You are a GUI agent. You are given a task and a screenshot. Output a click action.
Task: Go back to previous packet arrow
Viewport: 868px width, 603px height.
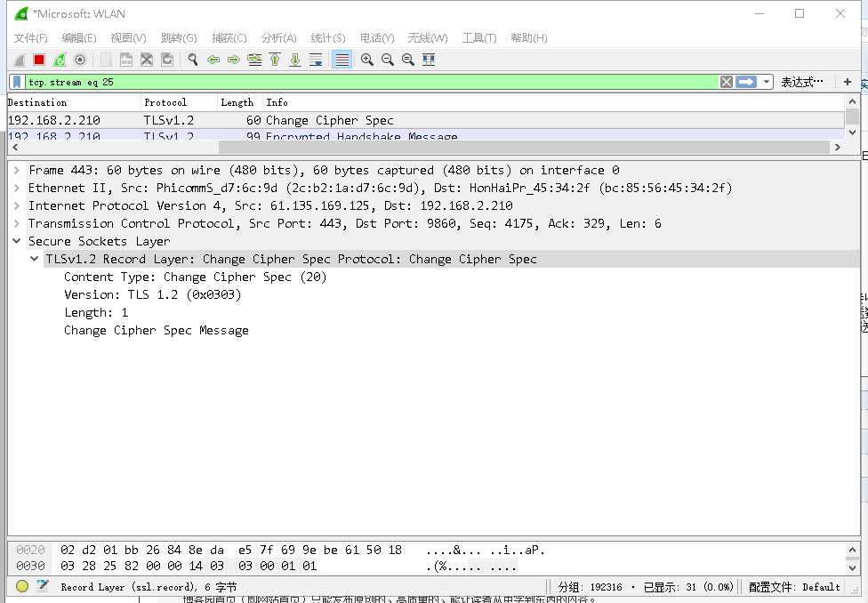213,60
